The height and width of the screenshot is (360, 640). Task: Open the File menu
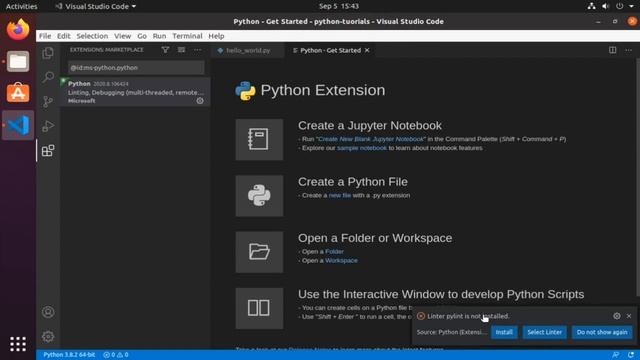tap(45, 36)
